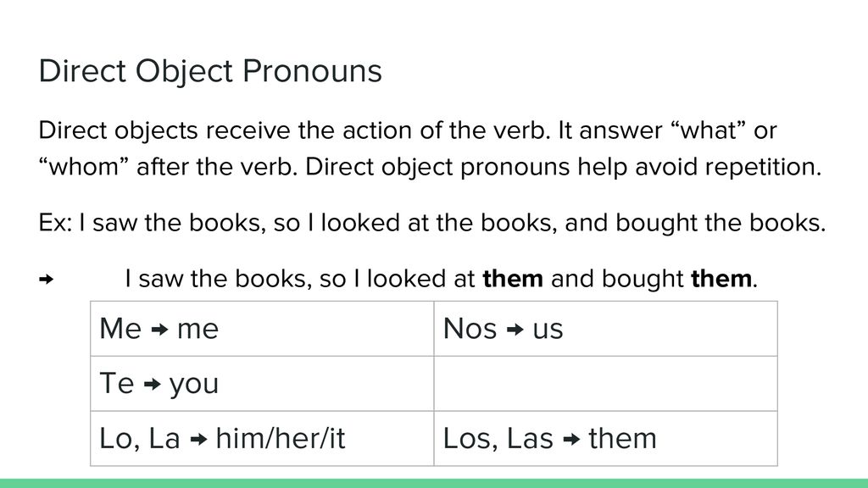Click the empty table cell beside 'Te'
The height and width of the screenshot is (488, 868).
coord(605,384)
